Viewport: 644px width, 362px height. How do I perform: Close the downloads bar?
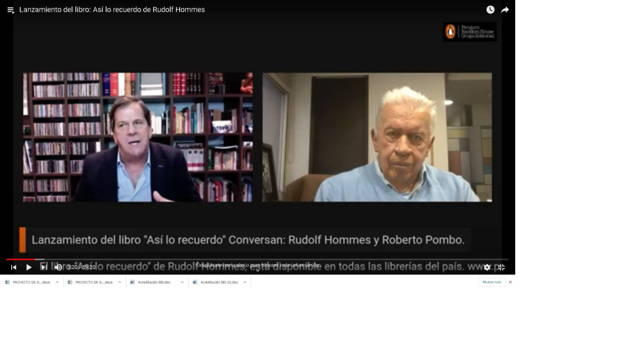point(510,282)
